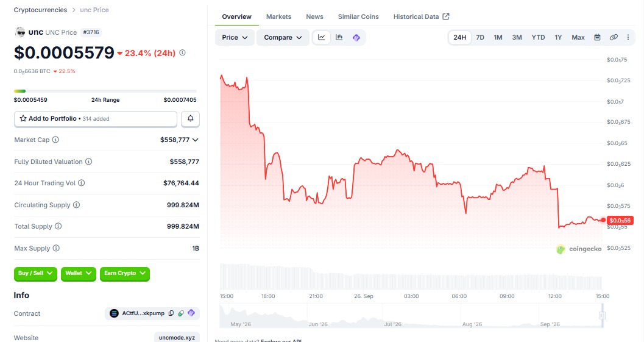Click the ACtfU...xkpump contract address
The height and width of the screenshot is (342, 644).
pos(143,313)
